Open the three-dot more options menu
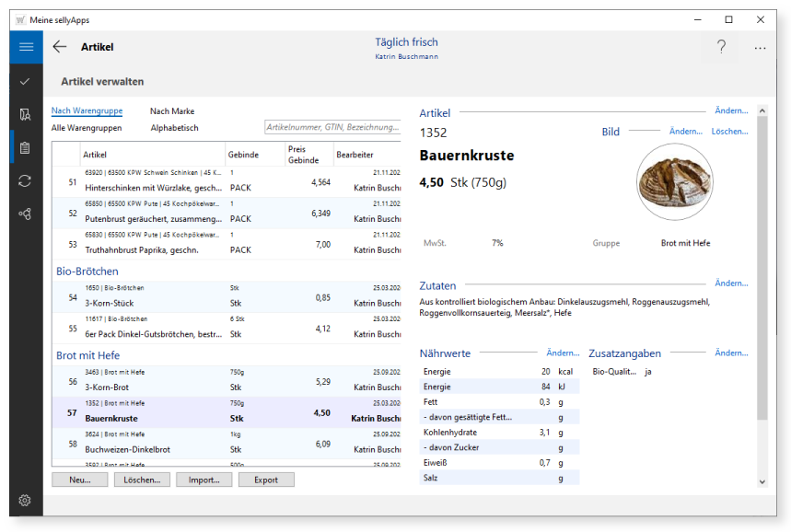 tap(760, 48)
